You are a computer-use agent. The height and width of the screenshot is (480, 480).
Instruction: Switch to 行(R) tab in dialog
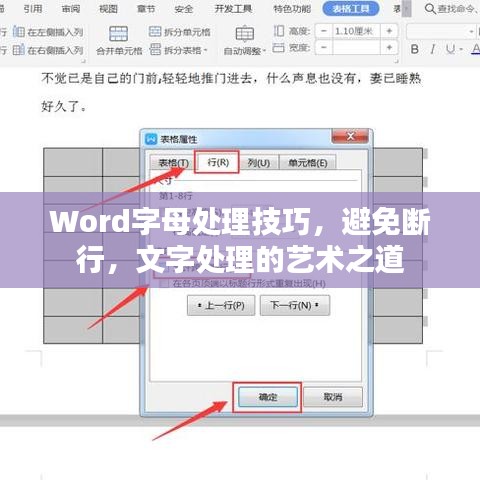click(218, 162)
